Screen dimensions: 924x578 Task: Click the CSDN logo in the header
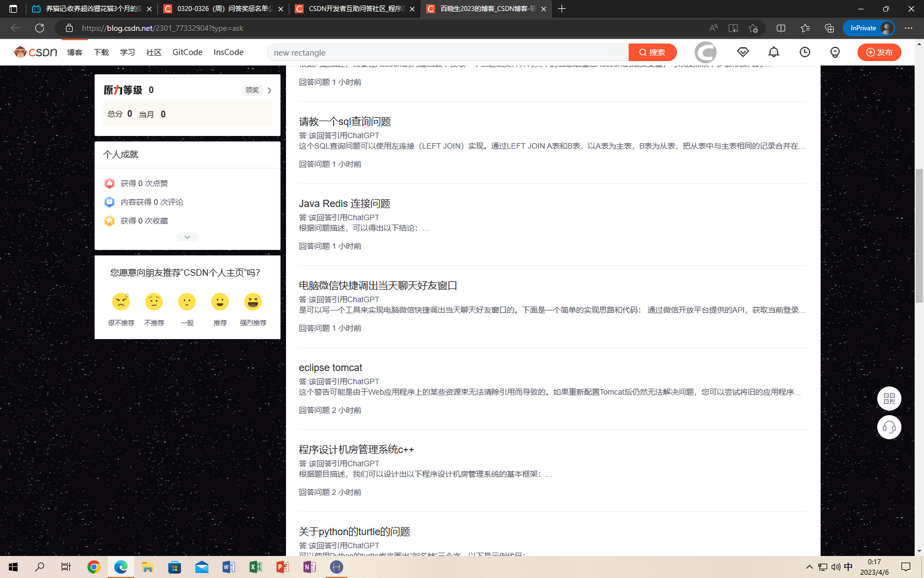pyautogui.click(x=36, y=52)
